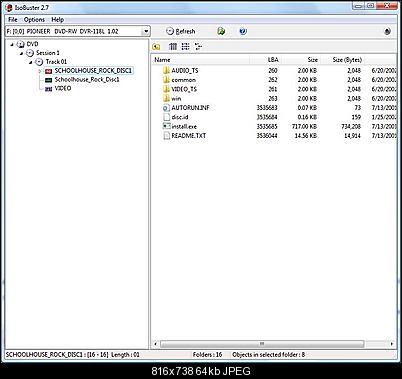Sort by the Size column header
402x379 pixels.
pos(301,60)
